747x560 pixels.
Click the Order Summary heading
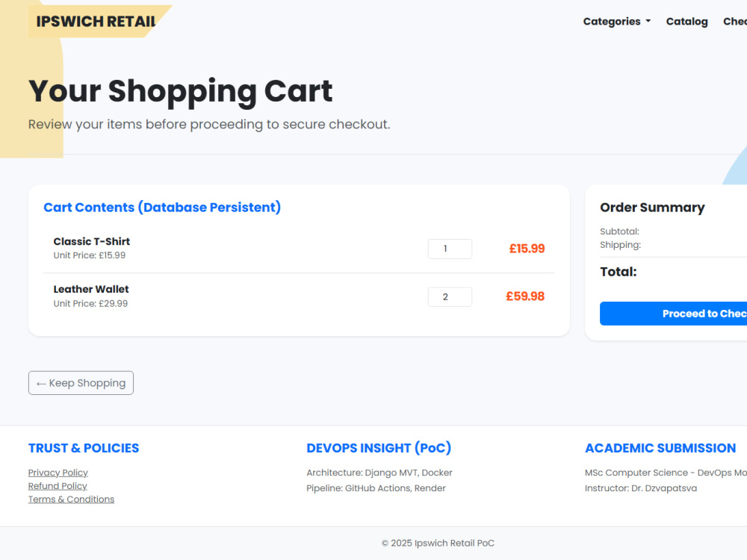[652, 207]
